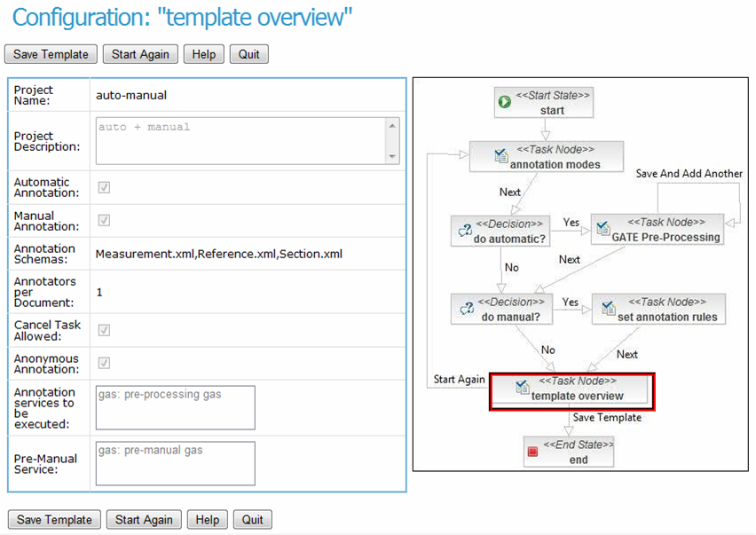This screenshot has height=535, width=756.
Task: Toggle the Automatic Annotation checkbox
Action: click(x=104, y=187)
